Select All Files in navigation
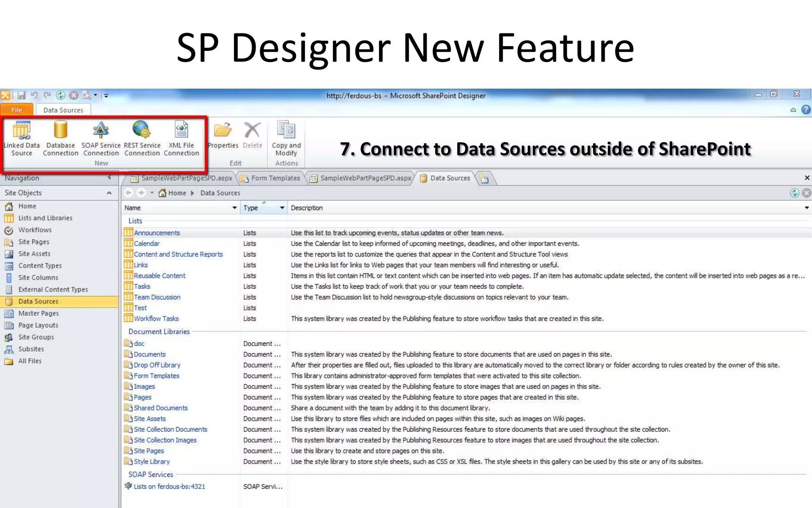Screen dimensions: 812x508 pyautogui.click(x=30, y=361)
